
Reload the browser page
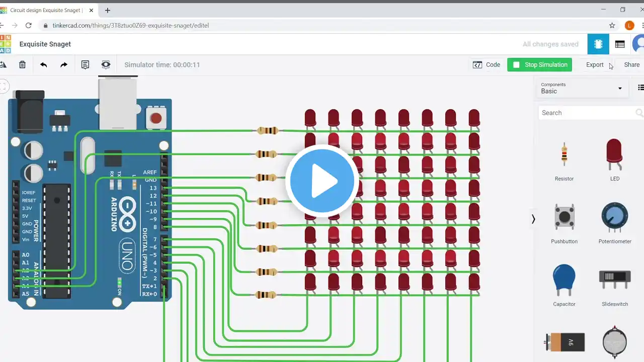pyautogui.click(x=29, y=25)
